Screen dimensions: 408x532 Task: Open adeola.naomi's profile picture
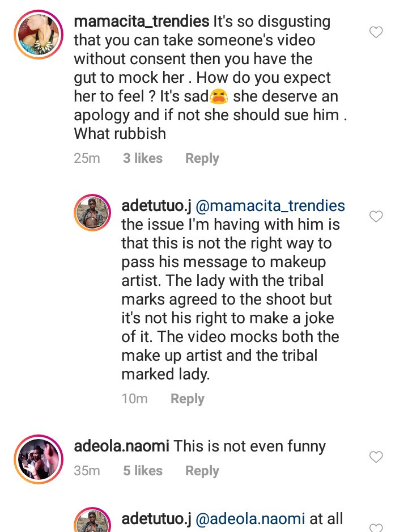(x=39, y=458)
